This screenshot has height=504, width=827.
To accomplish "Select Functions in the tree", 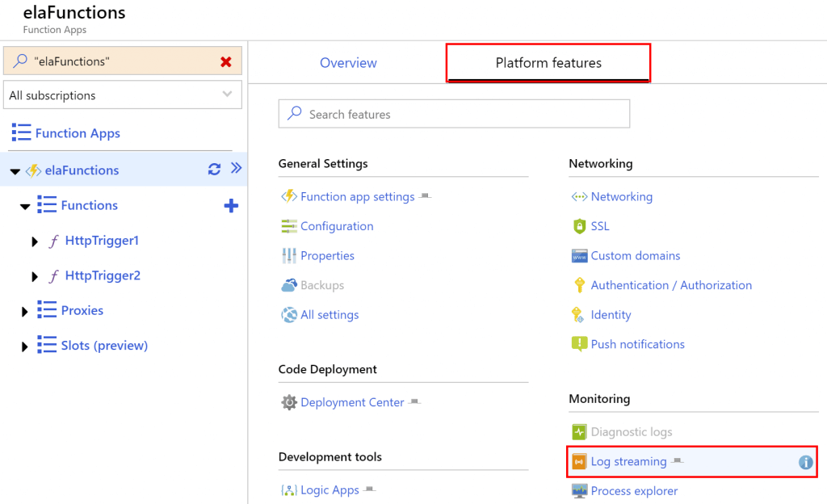I will pos(89,205).
